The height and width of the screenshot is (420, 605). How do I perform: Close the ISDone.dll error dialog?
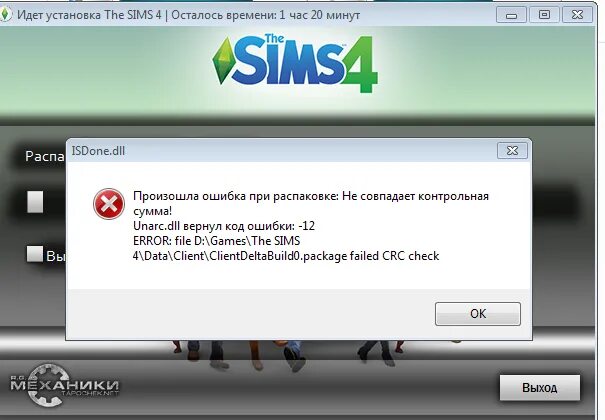click(512, 150)
